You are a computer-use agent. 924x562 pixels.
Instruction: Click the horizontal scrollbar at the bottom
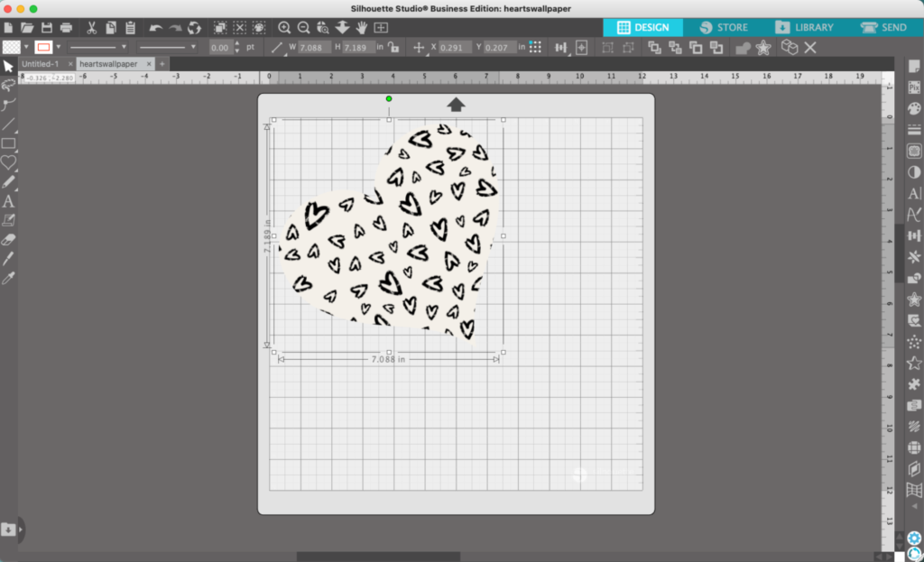pyautogui.click(x=378, y=556)
